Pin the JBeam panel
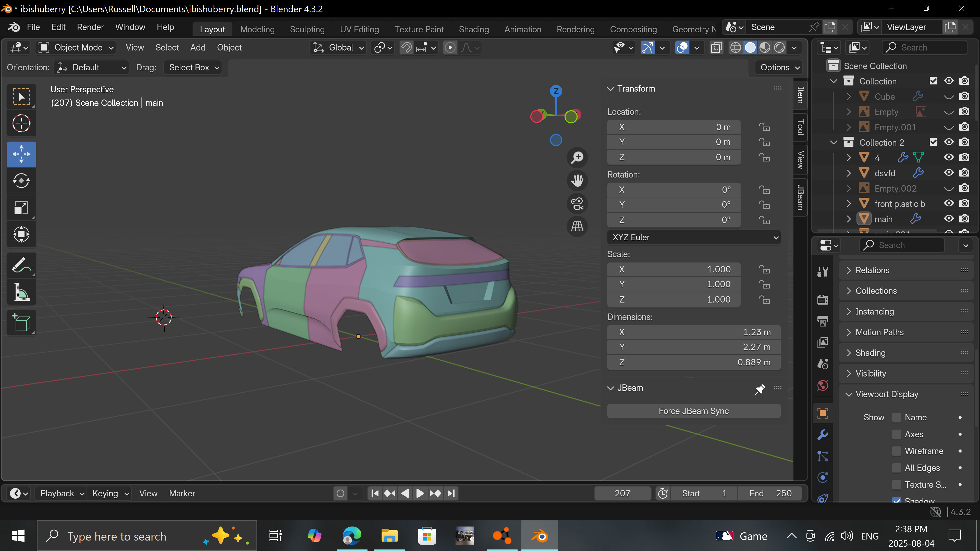Screen dimensions: 980x551 (x=760, y=389)
